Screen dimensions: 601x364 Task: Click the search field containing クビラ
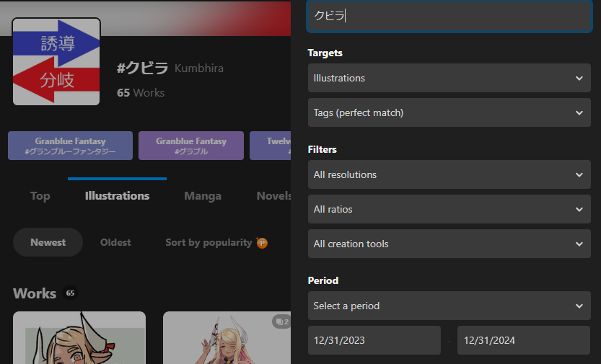[449, 16]
